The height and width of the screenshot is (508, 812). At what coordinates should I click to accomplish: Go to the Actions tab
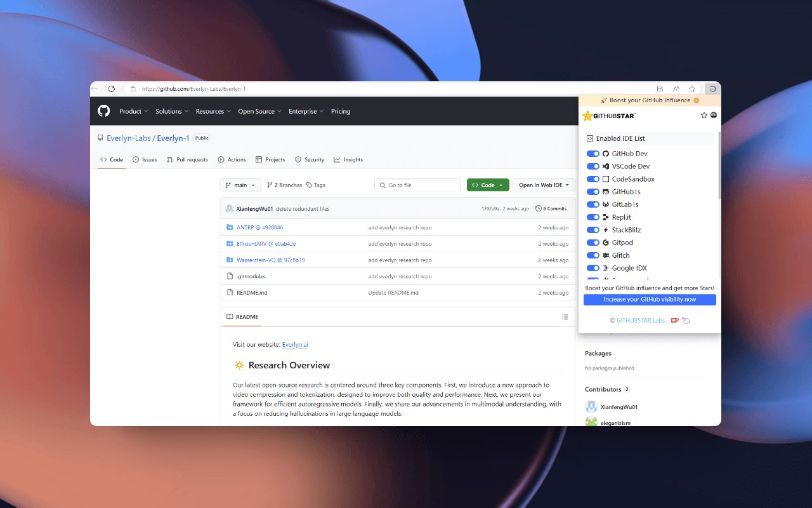coord(232,159)
